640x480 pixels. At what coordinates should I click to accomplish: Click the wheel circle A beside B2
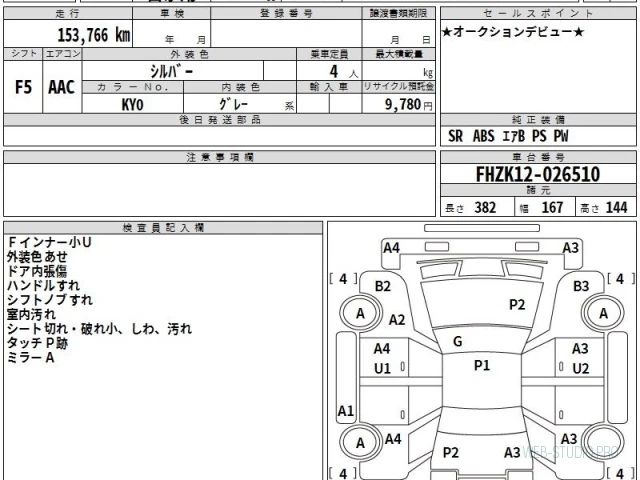[x=360, y=313]
